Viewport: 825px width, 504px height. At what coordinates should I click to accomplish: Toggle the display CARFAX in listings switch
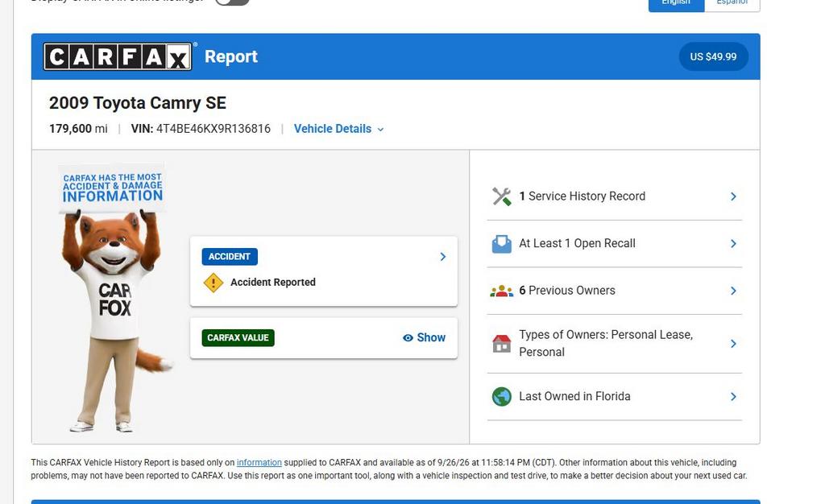tap(232, 2)
